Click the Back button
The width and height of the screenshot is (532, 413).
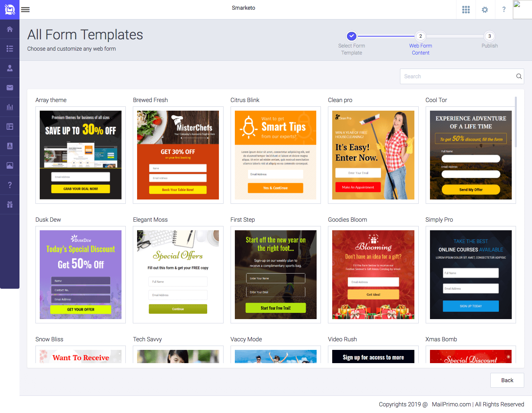tap(507, 380)
